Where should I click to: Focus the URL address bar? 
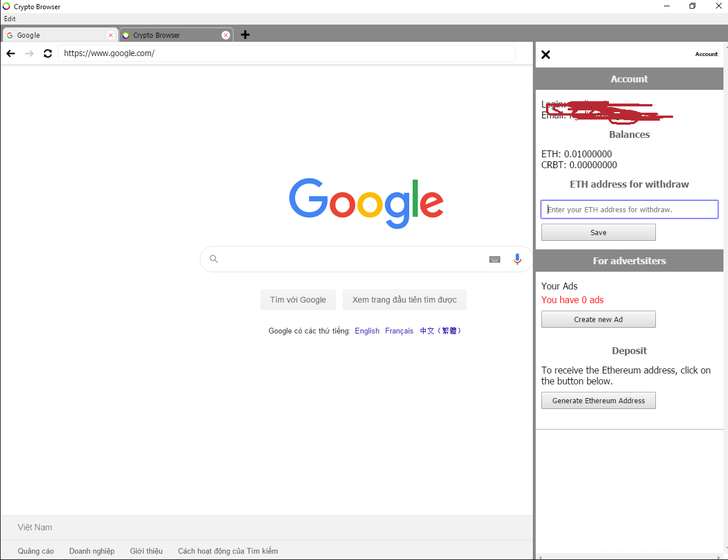pyautogui.click(x=286, y=53)
